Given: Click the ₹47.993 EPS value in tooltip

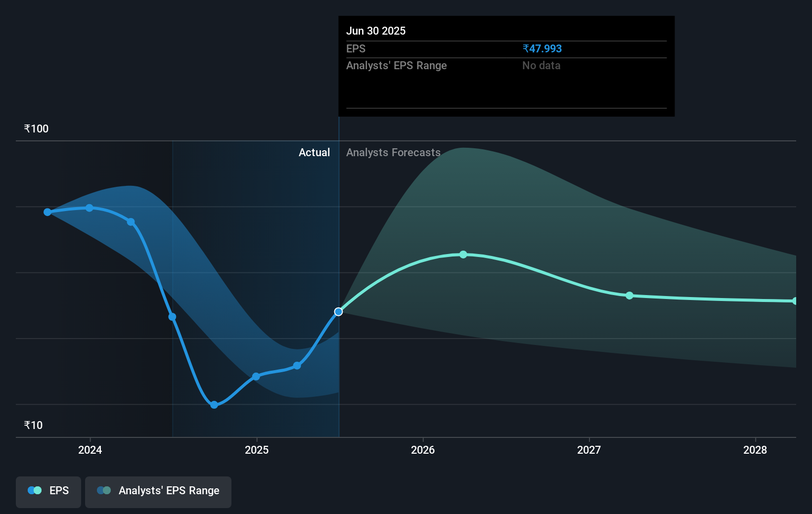Looking at the screenshot, I should tap(542, 48).
